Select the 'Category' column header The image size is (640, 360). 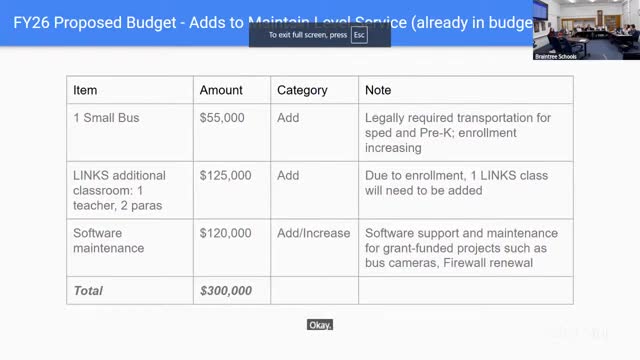click(314, 90)
